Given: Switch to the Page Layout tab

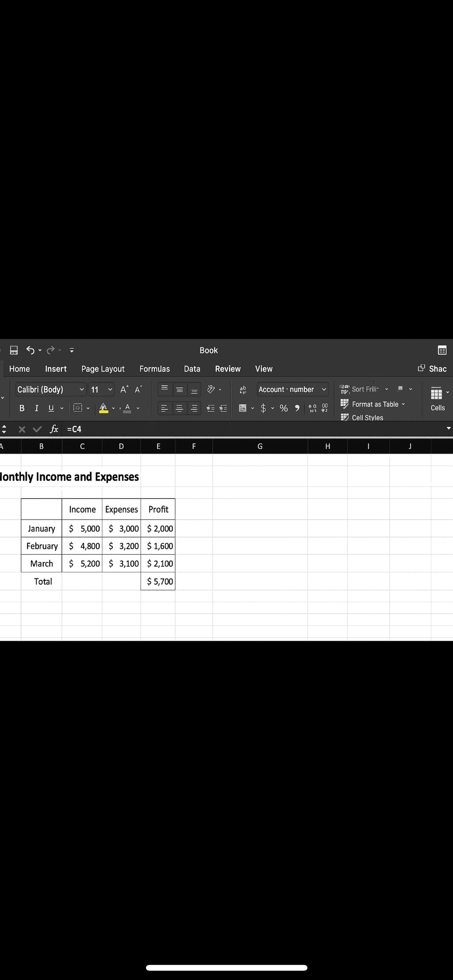Looking at the screenshot, I should 103,369.
